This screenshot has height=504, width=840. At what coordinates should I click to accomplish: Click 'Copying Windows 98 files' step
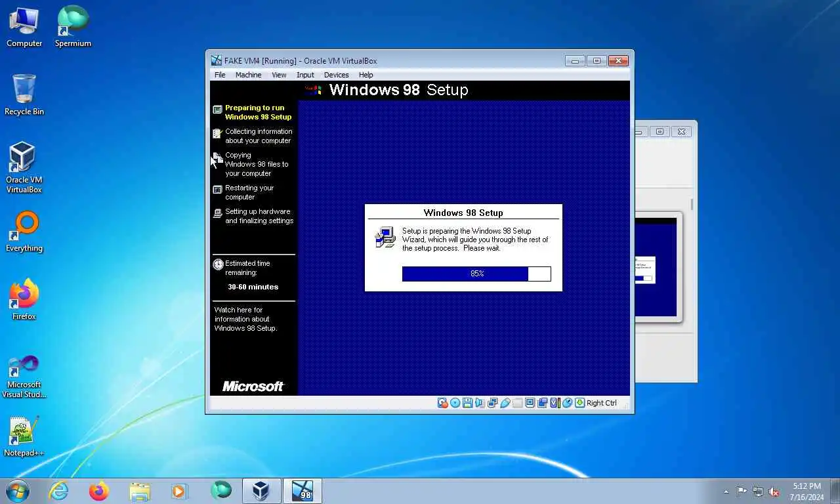tap(257, 164)
